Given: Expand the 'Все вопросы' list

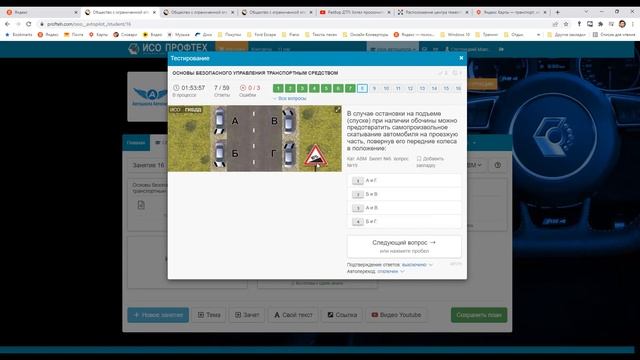Looking at the screenshot, I should click(x=290, y=98).
